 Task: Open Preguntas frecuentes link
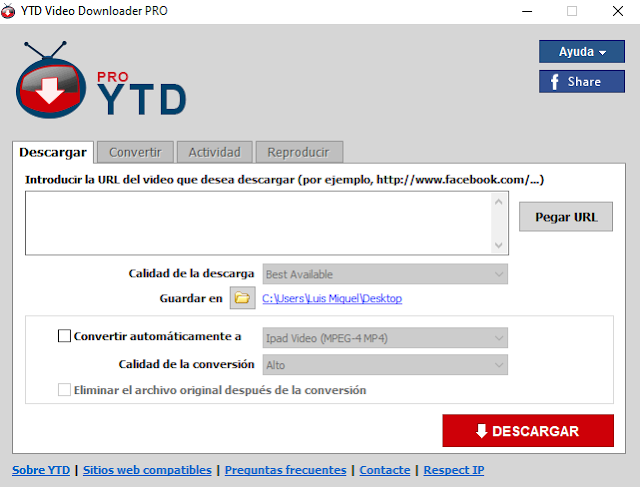coord(285,470)
